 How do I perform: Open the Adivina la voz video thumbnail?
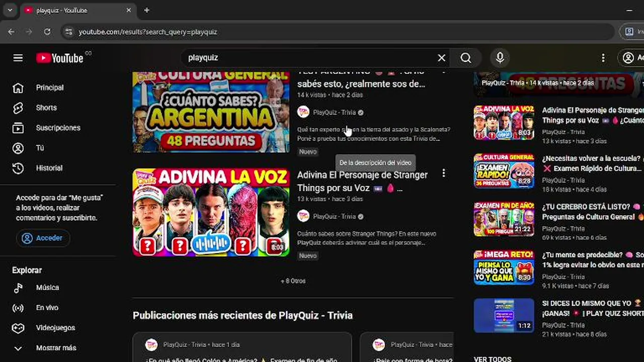pos(211,213)
